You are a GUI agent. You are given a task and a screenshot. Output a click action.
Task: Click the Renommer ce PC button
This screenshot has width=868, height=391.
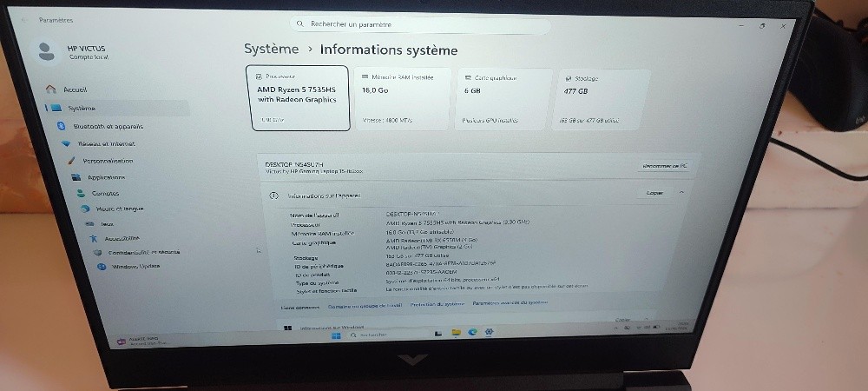coord(665,166)
